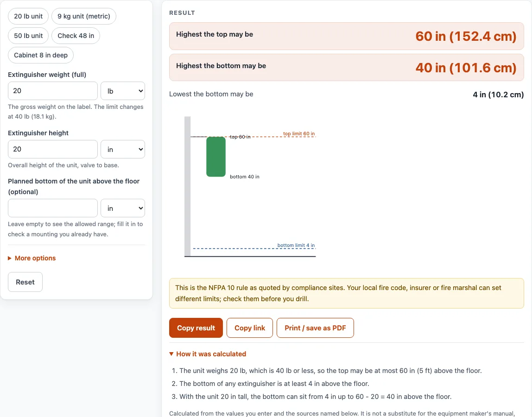Click the green extinguisher in the diagram
The width and height of the screenshot is (532, 417).
coord(216,157)
